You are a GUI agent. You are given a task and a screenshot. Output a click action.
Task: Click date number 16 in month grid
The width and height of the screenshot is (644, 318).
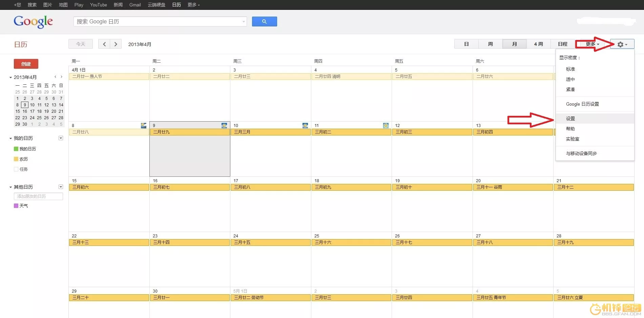click(x=155, y=181)
